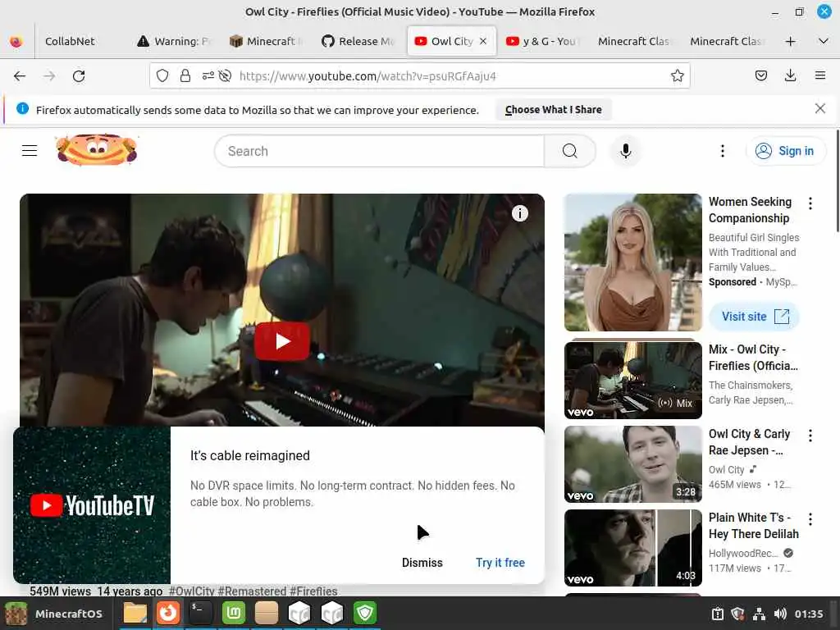Image resolution: width=840 pixels, height=630 pixels.
Task: Open Mix - Owl City Fireflies thumbnail
Action: [x=632, y=380]
